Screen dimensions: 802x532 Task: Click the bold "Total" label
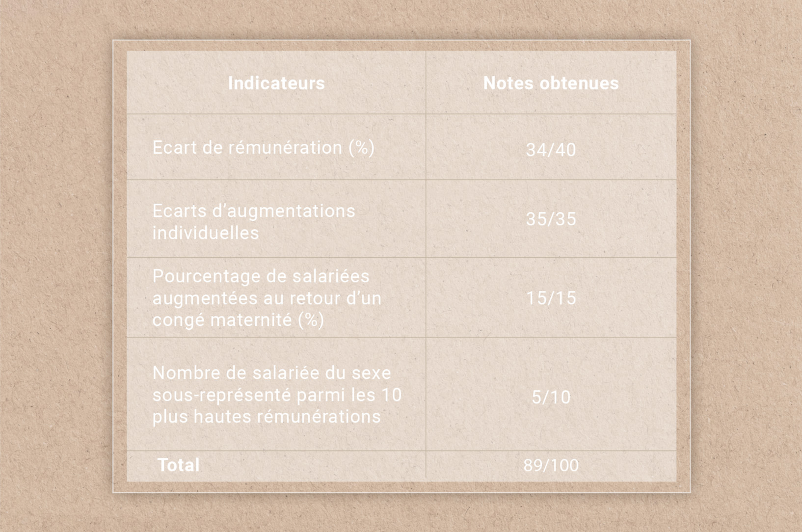click(179, 465)
